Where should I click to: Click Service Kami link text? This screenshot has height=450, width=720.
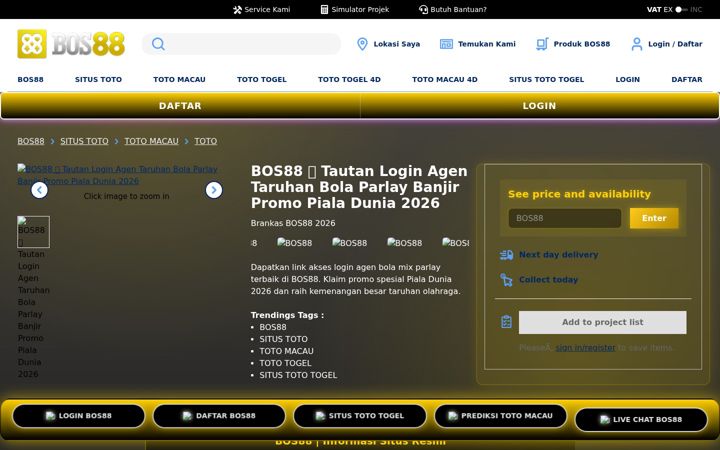[267, 10]
